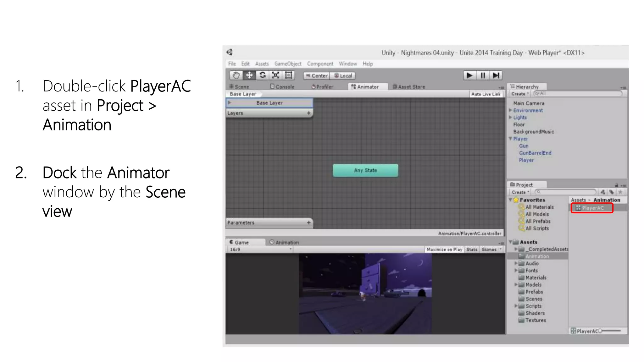Toggle the Center pivot mode button

317,76
